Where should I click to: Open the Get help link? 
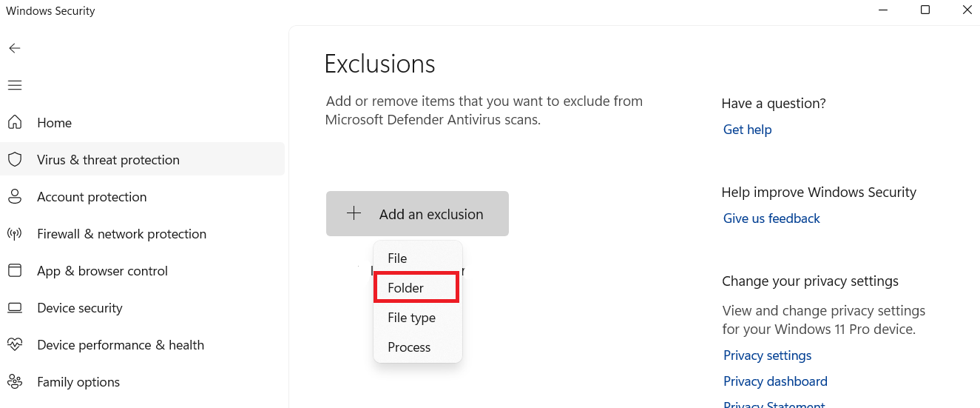[x=747, y=130]
